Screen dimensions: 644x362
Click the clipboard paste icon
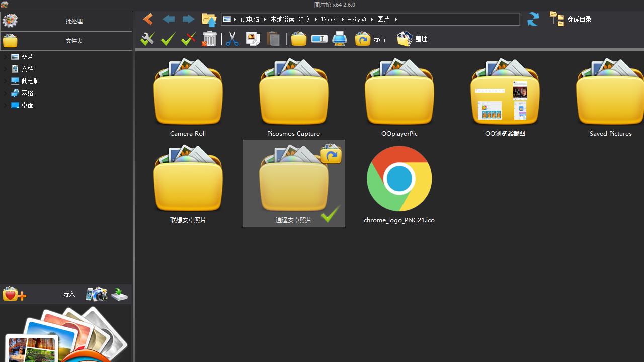[x=273, y=39]
